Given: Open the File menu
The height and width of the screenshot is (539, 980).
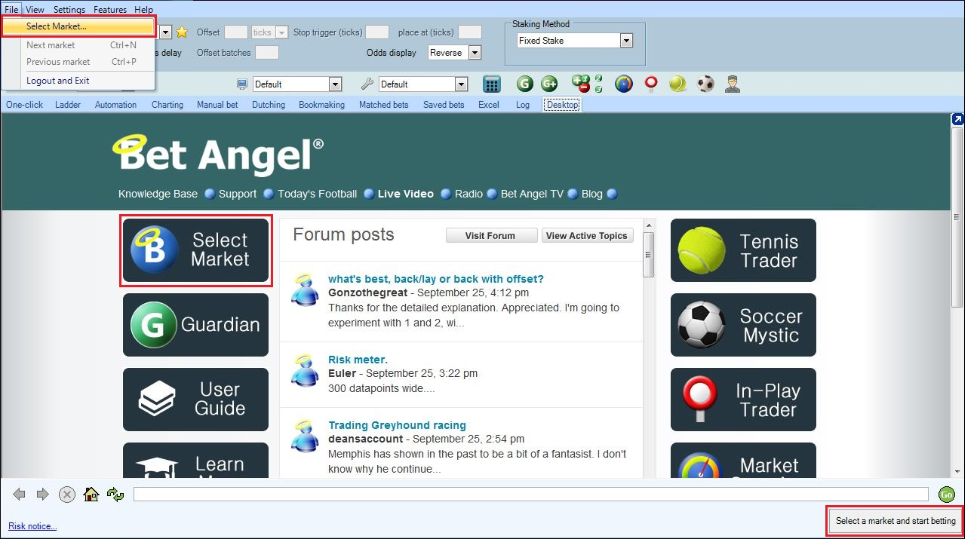Looking at the screenshot, I should point(11,10).
